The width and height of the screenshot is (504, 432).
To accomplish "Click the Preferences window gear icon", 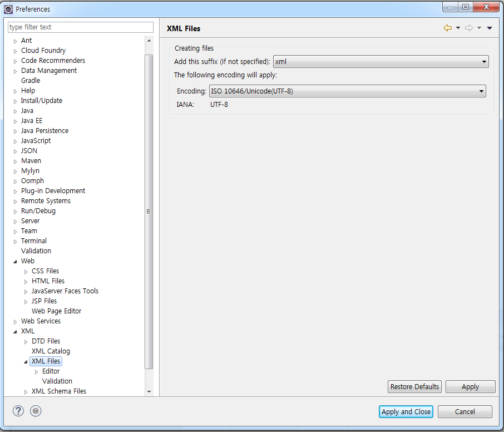I will [8, 9].
